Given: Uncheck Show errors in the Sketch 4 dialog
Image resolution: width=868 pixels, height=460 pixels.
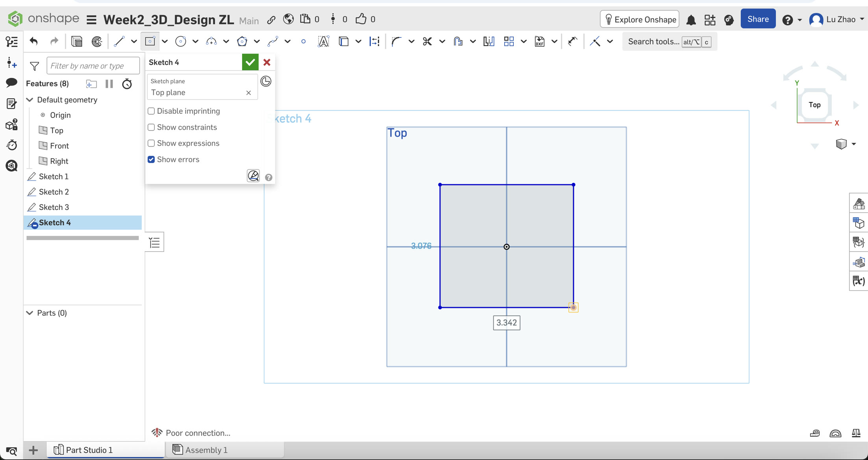Looking at the screenshot, I should point(151,159).
